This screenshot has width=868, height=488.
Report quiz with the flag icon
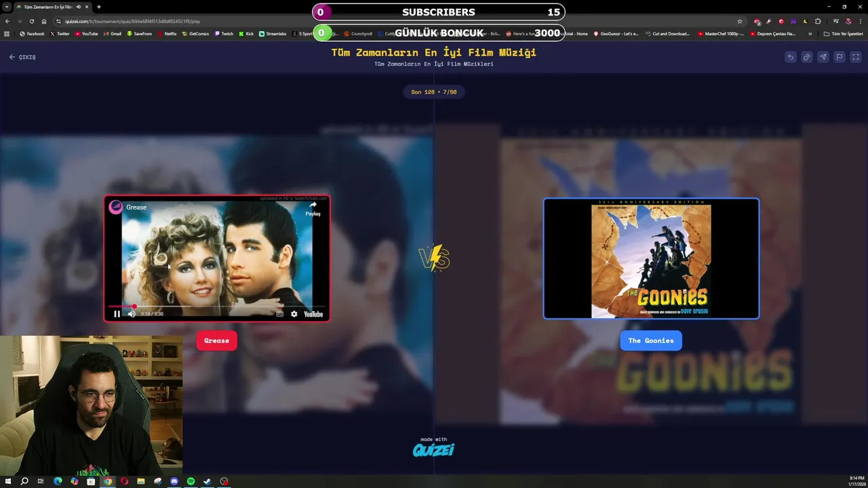point(839,57)
